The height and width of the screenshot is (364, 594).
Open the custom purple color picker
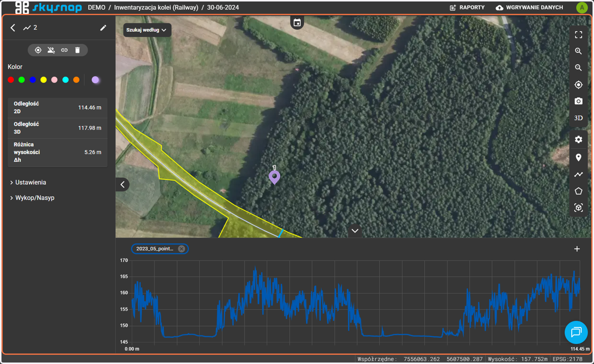96,80
